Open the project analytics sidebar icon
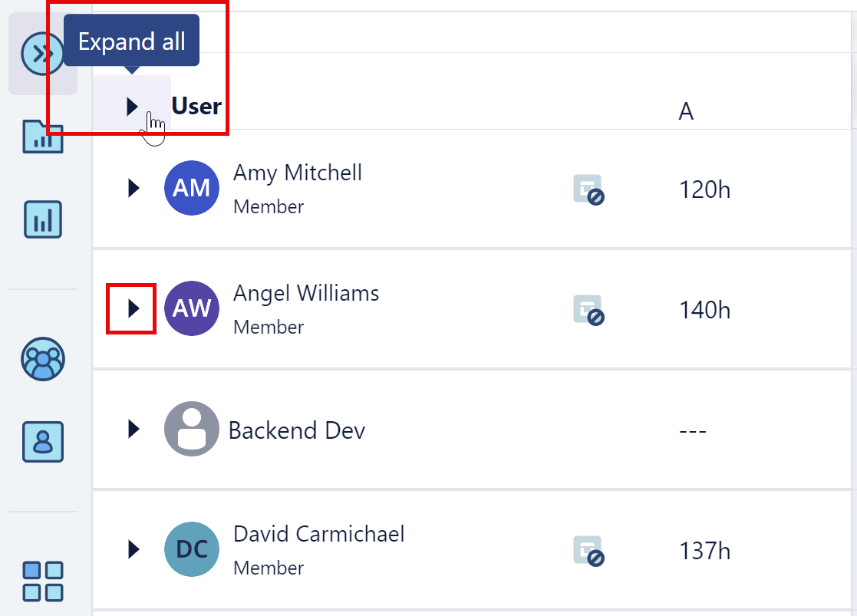 (x=42, y=137)
